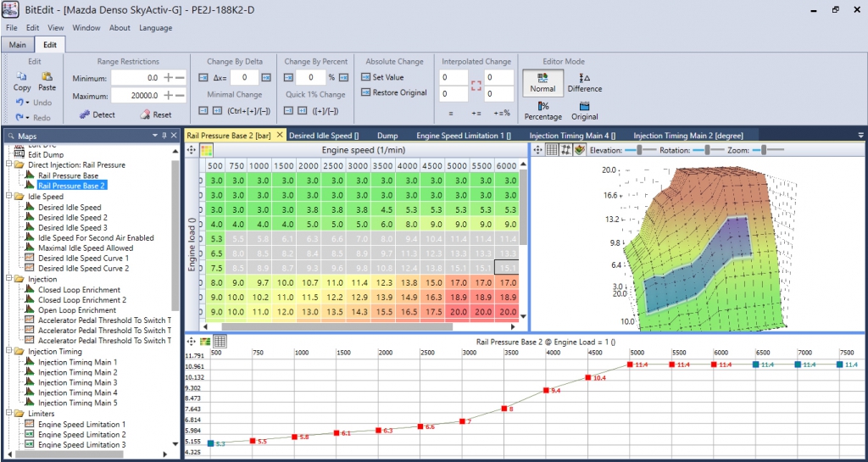Click Detect range restrictions button
The image size is (868, 462).
click(x=97, y=114)
